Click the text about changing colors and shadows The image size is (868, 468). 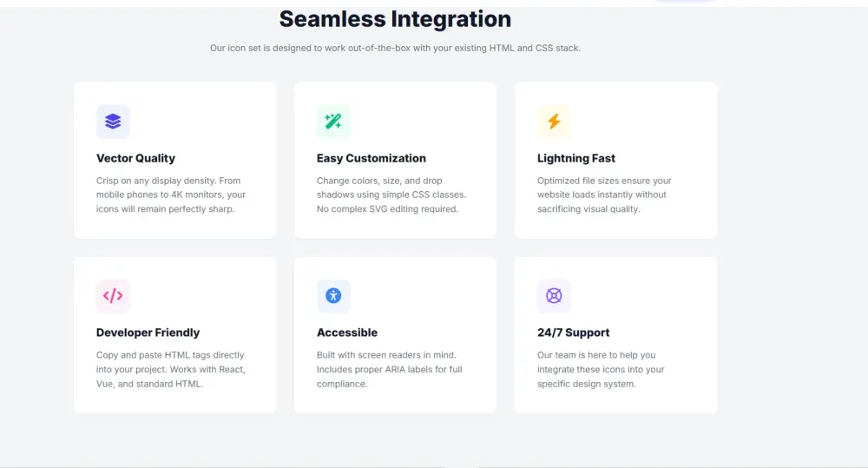[x=391, y=194]
